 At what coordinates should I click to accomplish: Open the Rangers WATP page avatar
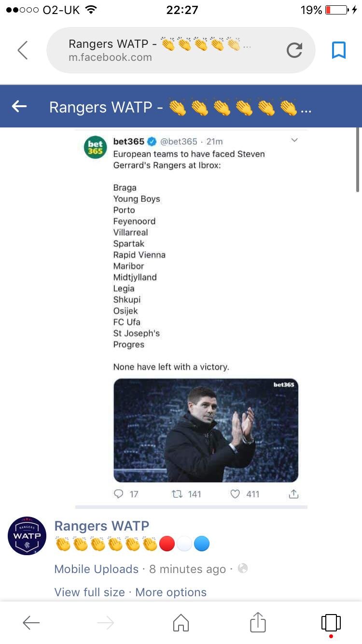(x=27, y=535)
